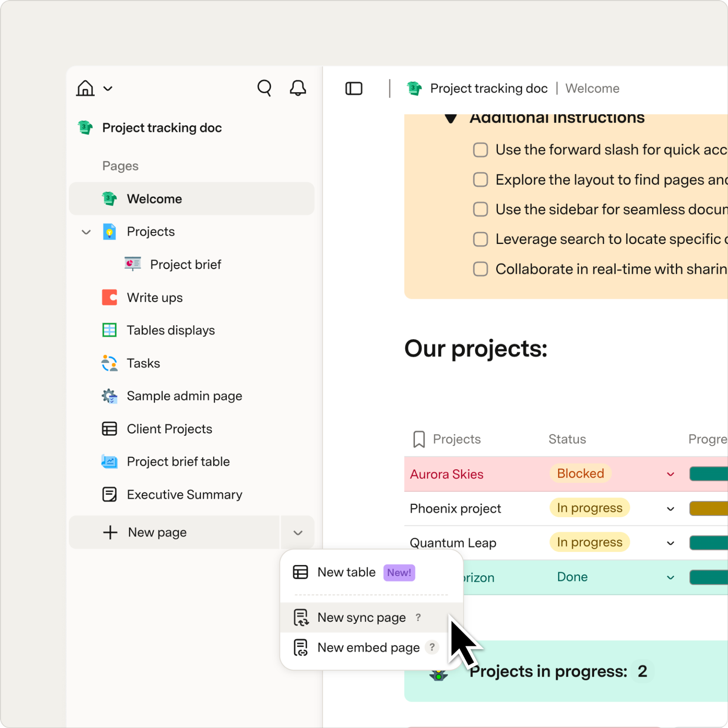Screen dimensions: 728x728
Task: Click the bookmark icon in Projects column header
Action: (419, 439)
